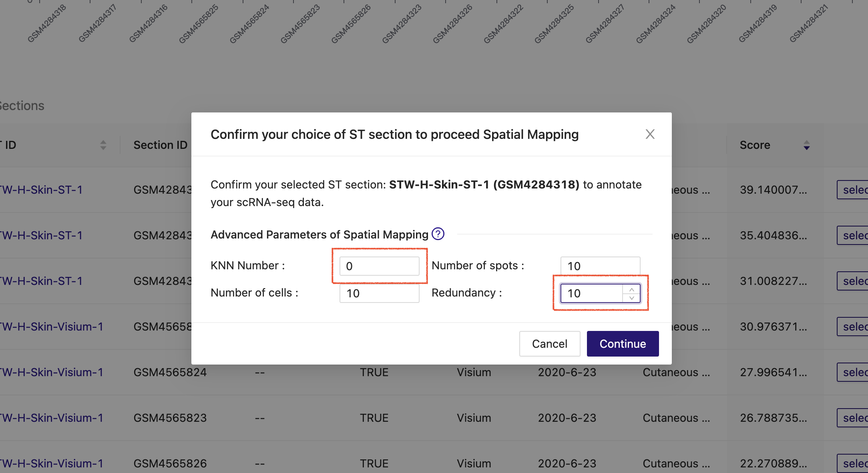Click the Cancel button
The height and width of the screenshot is (473, 868).
[549, 344]
